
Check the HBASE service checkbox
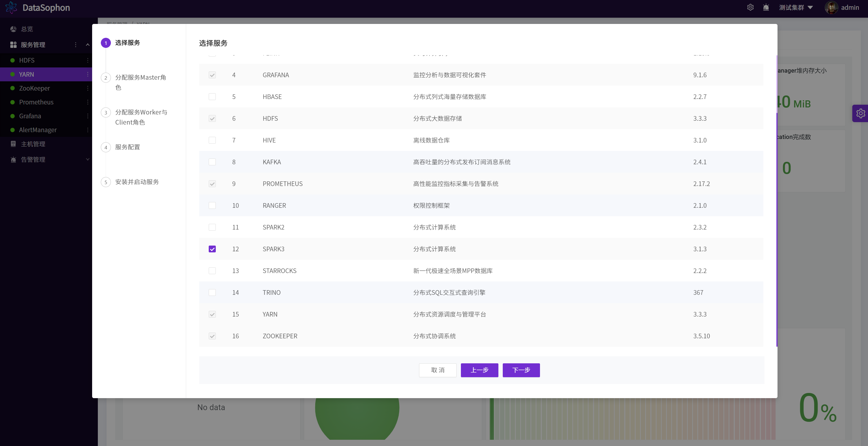click(212, 97)
